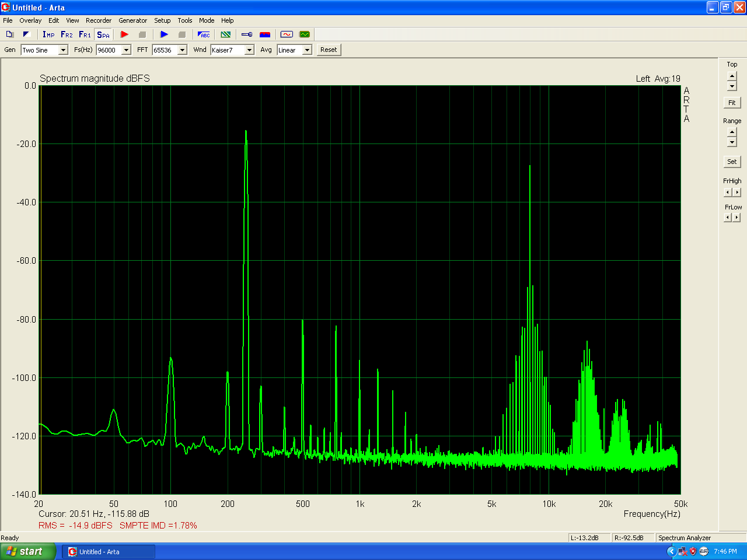Click the blue cable-connector toolbar icon
This screenshot has height=560, width=747.
pos(247,34)
